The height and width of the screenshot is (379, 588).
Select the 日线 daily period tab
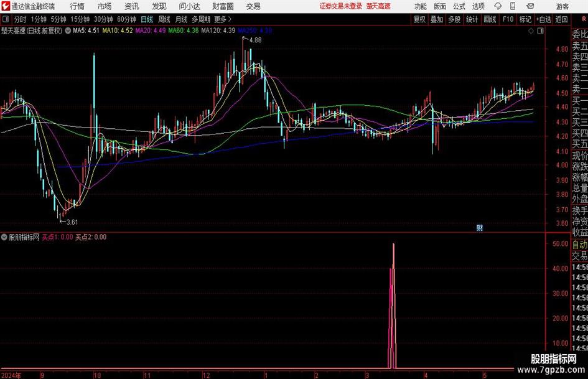pos(147,19)
